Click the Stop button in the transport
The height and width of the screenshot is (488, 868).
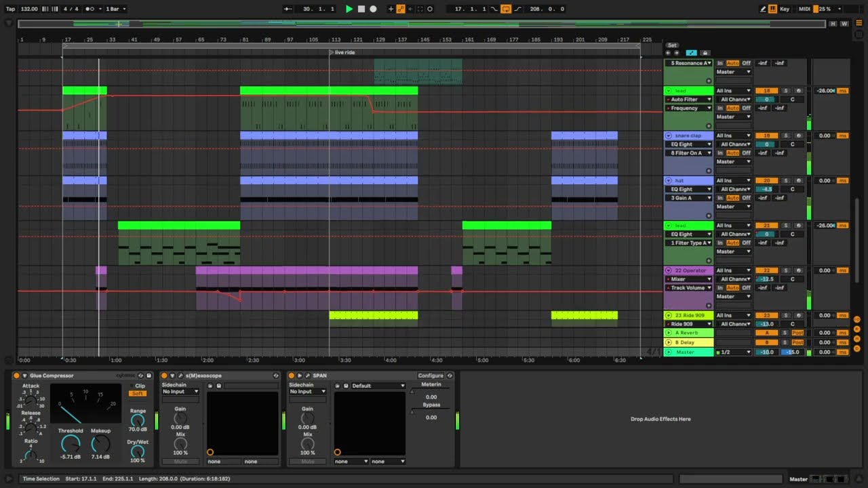361,9
